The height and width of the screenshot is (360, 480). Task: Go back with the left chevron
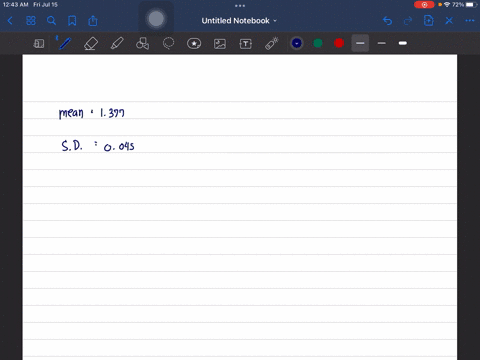tap(10, 21)
